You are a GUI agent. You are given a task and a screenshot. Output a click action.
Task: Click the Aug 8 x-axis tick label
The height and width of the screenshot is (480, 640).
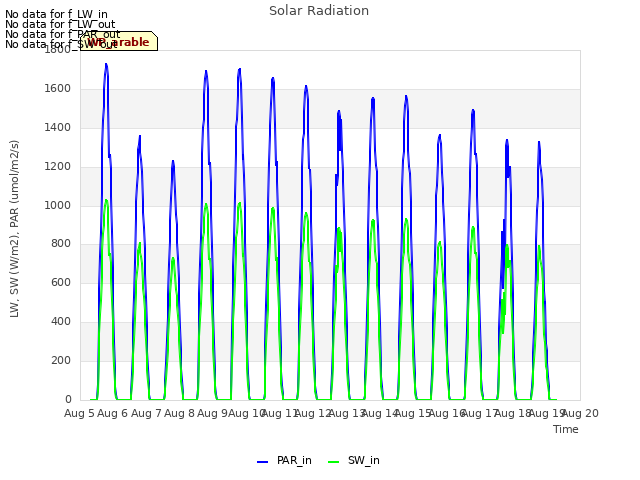[179, 413]
